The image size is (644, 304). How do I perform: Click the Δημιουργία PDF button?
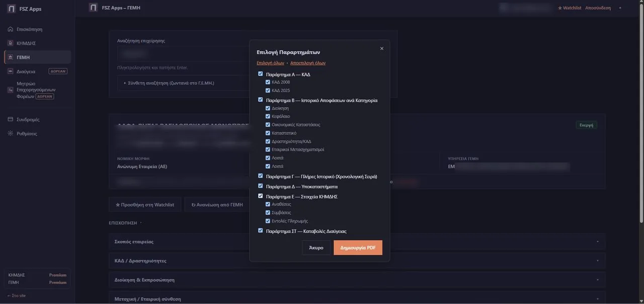point(358,248)
